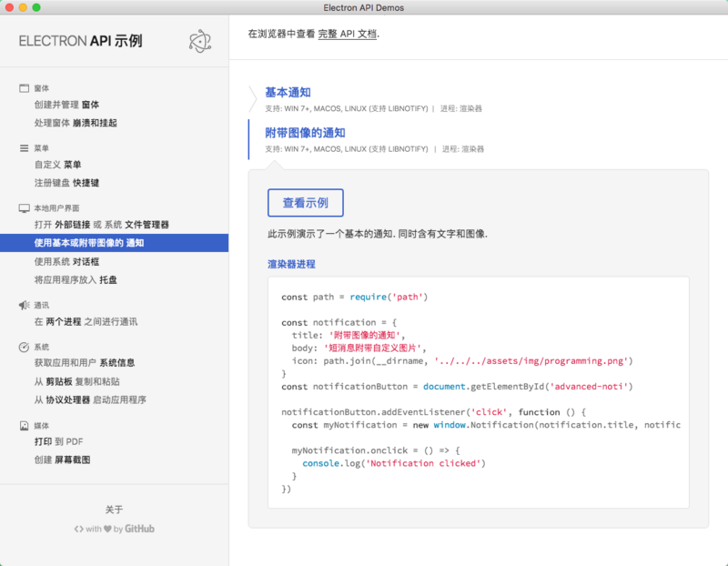Click the 菜单 hamburger section icon
The image size is (728, 566).
tap(25, 148)
